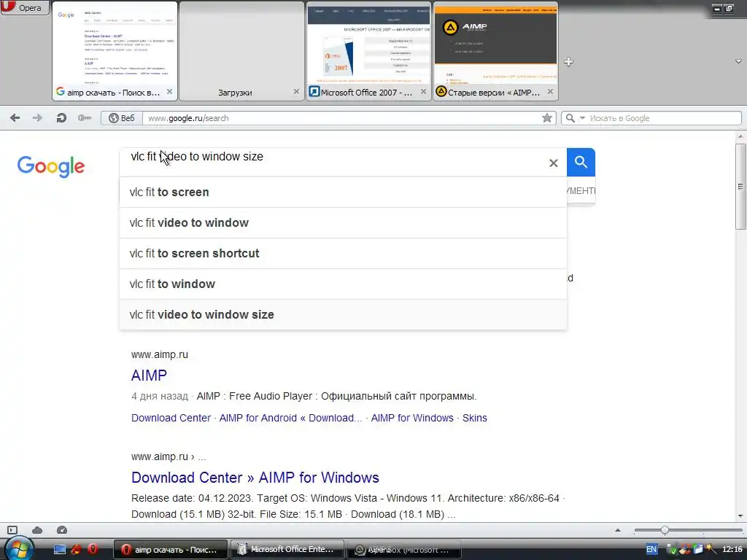Choose suggestion 'vlc fit to screen shortcut'
Viewport: 747px width, 560px height.
coord(343,253)
